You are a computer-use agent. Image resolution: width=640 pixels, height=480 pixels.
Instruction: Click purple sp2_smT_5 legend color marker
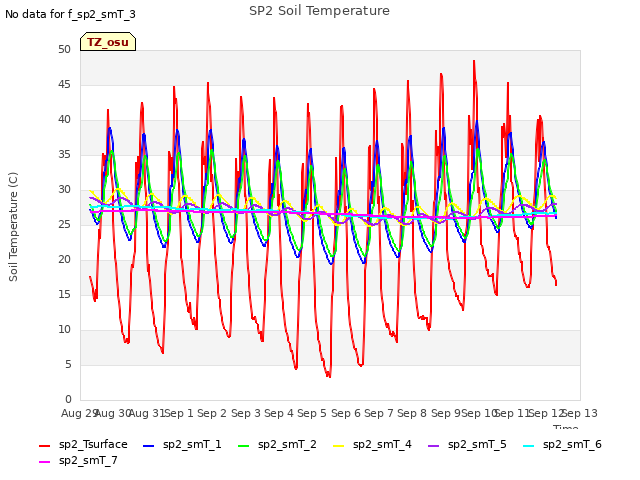click(433, 445)
